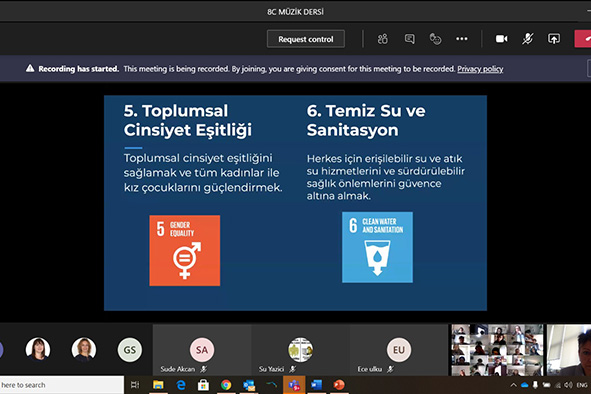Screen dimensions: 591x394
Task: Launch Microsoft Edge from the taskbar
Action: [181, 385]
